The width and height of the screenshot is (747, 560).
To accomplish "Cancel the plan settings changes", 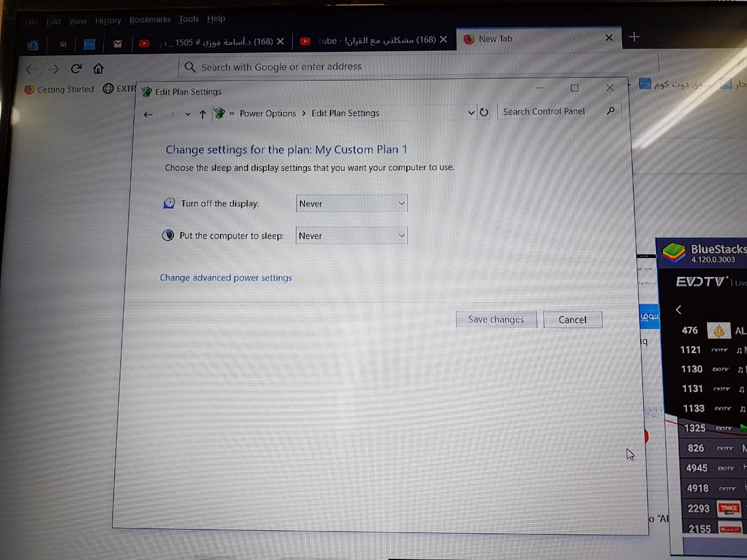I will (573, 320).
